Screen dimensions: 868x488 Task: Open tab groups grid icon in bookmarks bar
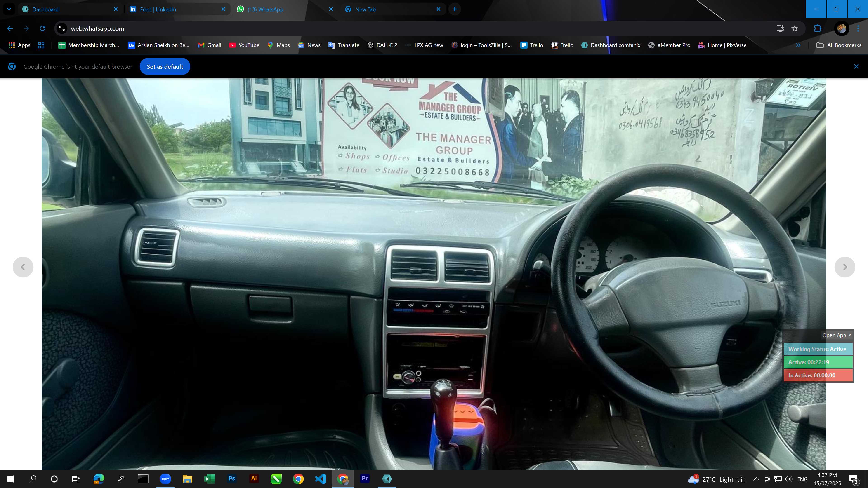(41, 45)
